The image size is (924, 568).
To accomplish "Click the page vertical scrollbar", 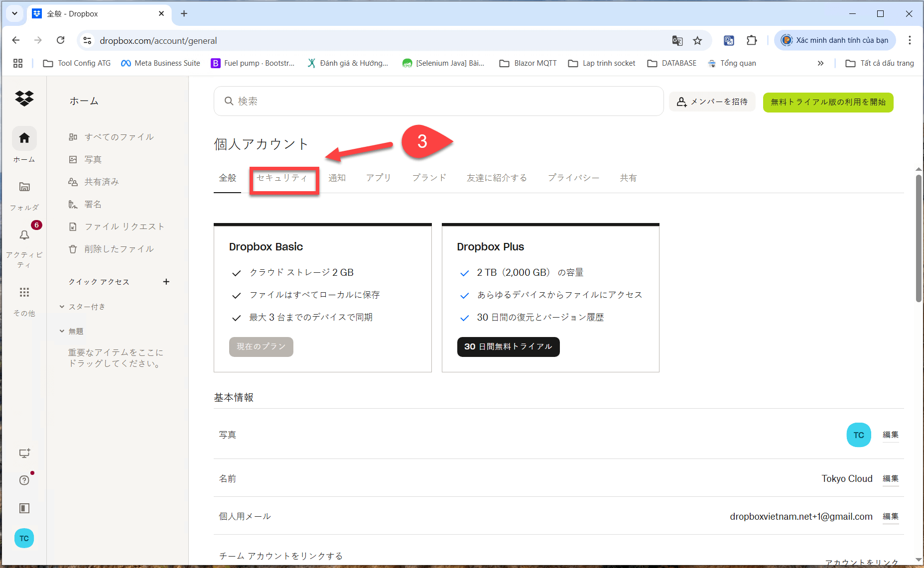I will click(x=919, y=238).
